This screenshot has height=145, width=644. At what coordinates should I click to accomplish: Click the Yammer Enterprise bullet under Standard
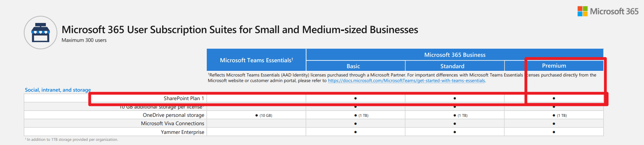[x=455, y=132]
